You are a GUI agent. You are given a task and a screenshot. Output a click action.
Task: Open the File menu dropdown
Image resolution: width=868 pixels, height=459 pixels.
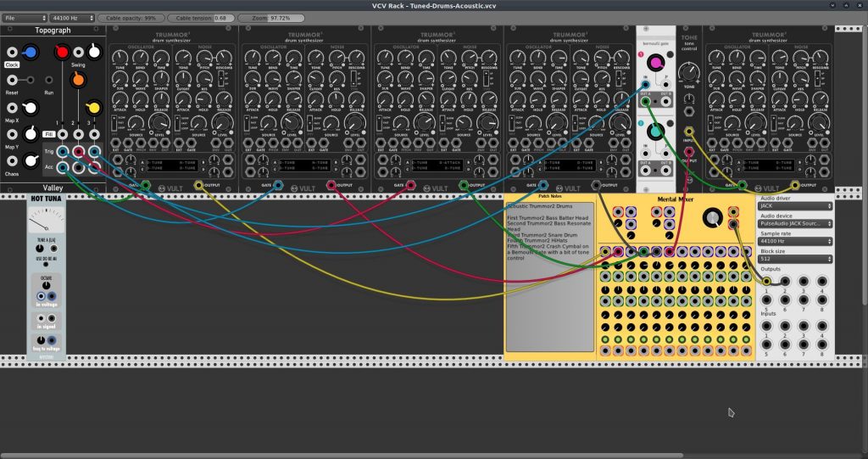tap(25, 18)
